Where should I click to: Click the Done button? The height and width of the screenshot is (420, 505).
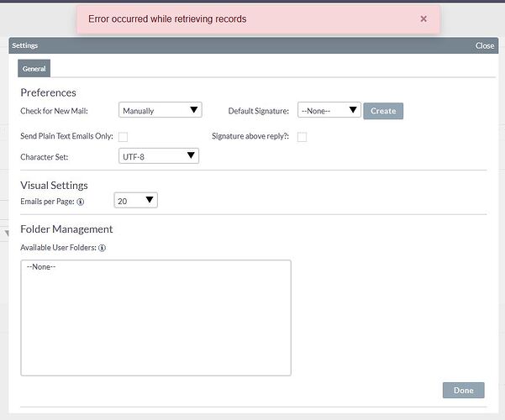[463, 390]
